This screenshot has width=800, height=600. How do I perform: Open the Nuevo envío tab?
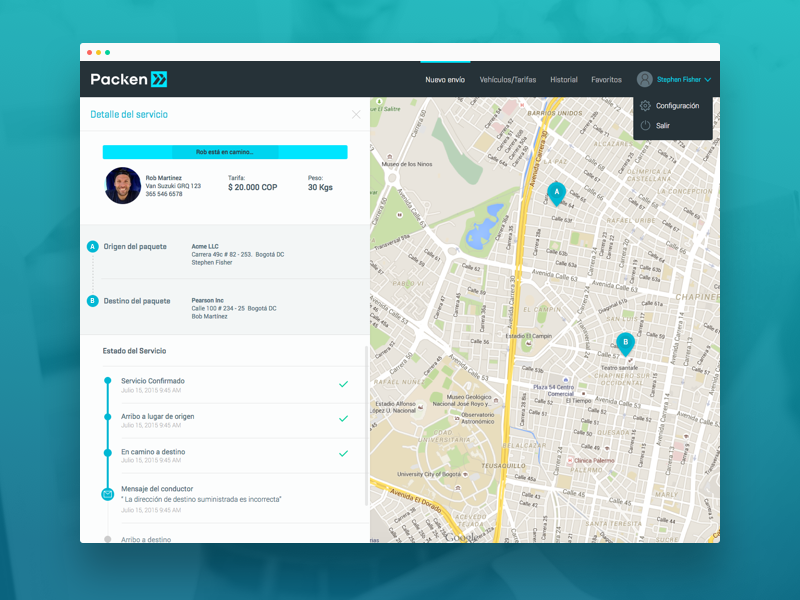[x=445, y=80]
